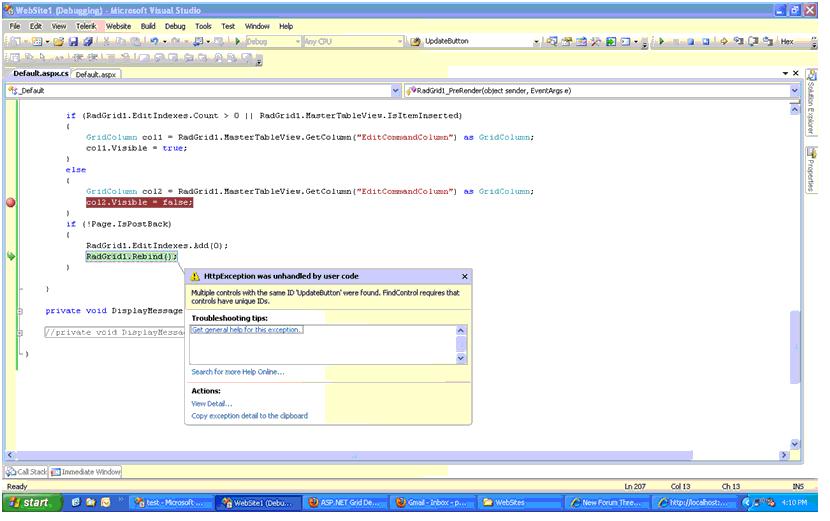Click 'Copy exception detail to the clipboard'

(249, 416)
